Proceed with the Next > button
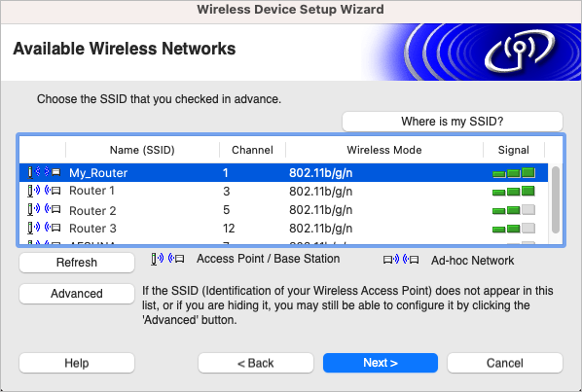 click(381, 363)
